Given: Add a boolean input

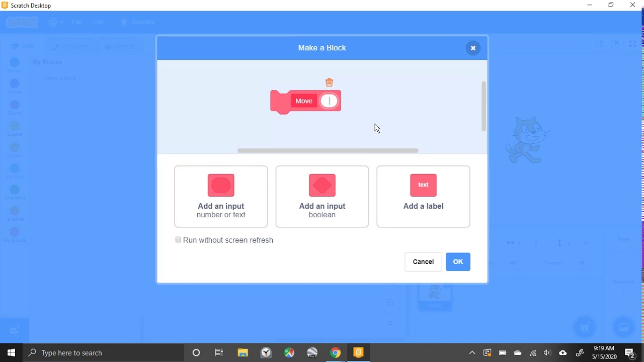Looking at the screenshot, I should point(322,197).
